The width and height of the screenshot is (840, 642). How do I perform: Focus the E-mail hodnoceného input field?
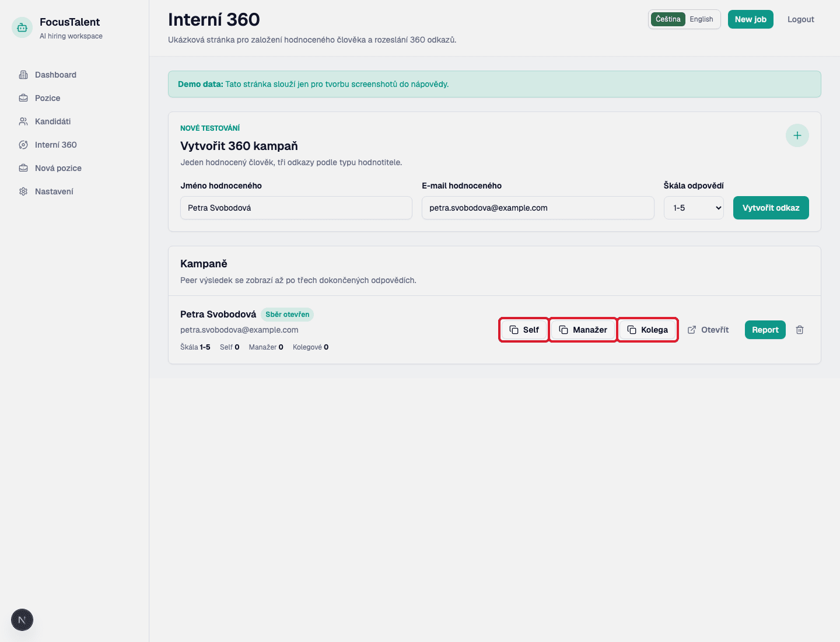coord(538,208)
